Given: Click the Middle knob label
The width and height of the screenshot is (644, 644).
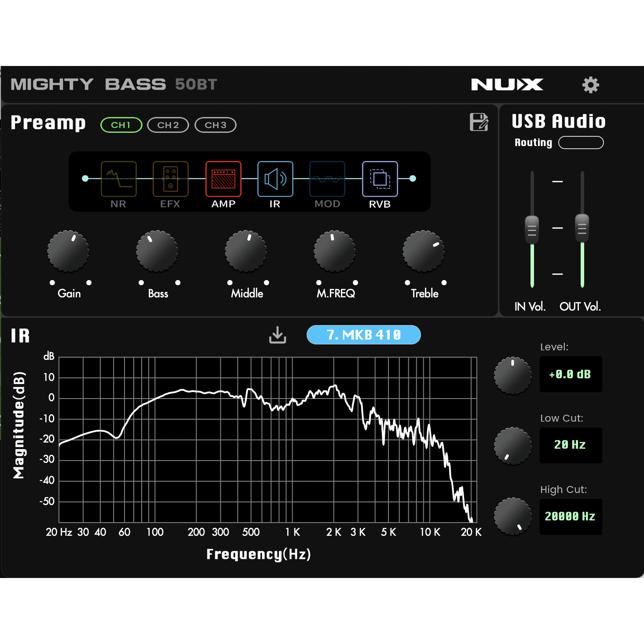Looking at the screenshot, I should point(247,293).
